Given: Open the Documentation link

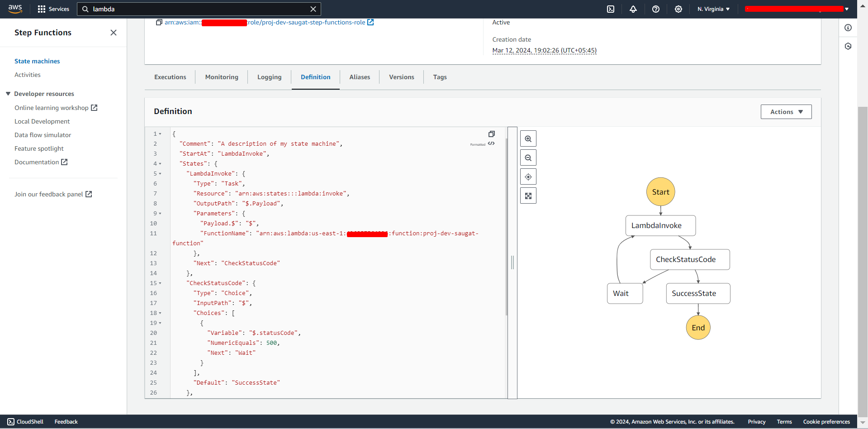Looking at the screenshot, I should pos(41,162).
